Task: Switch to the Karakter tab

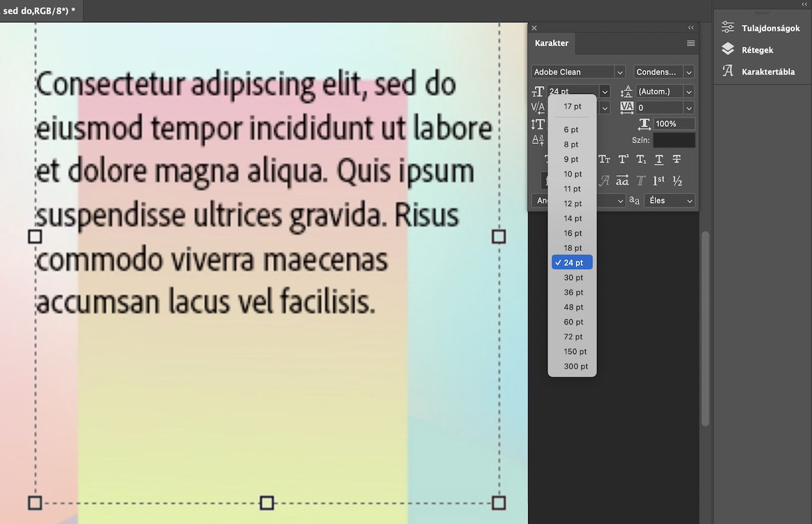Action: (x=552, y=43)
